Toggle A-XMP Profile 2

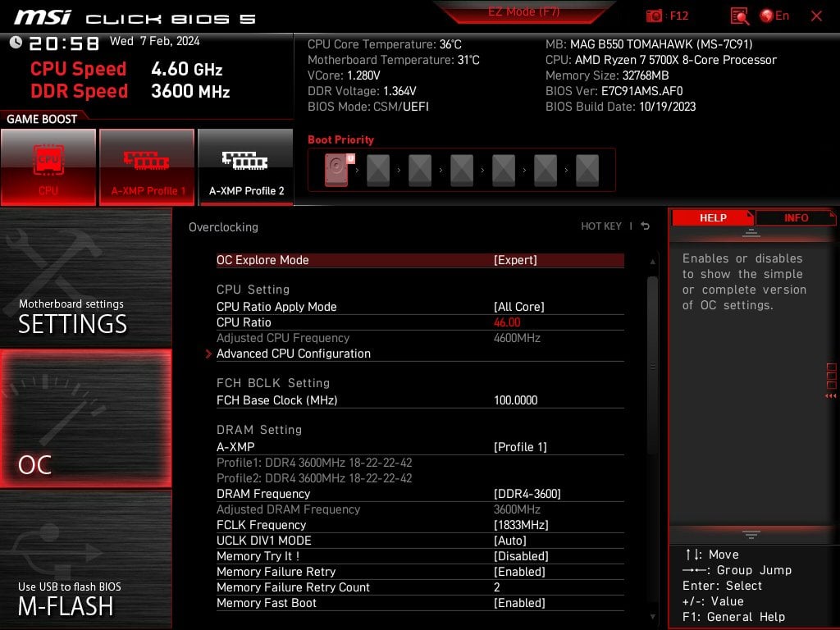coord(246,167)
